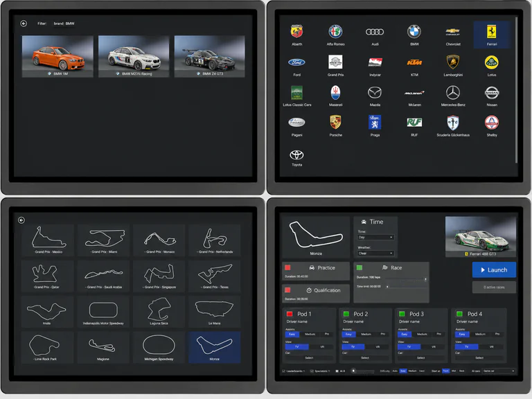
Task: Toggle the Practice session red indicator
Action: 287,267
